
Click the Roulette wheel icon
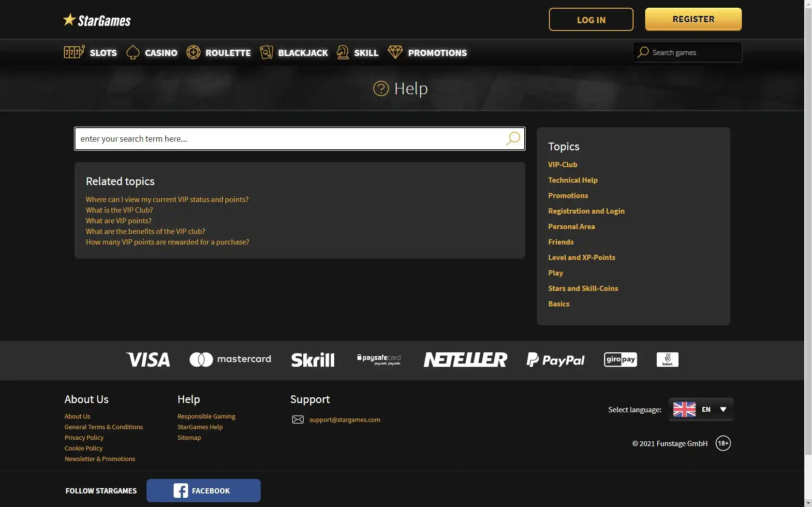[x=193, y=52]
